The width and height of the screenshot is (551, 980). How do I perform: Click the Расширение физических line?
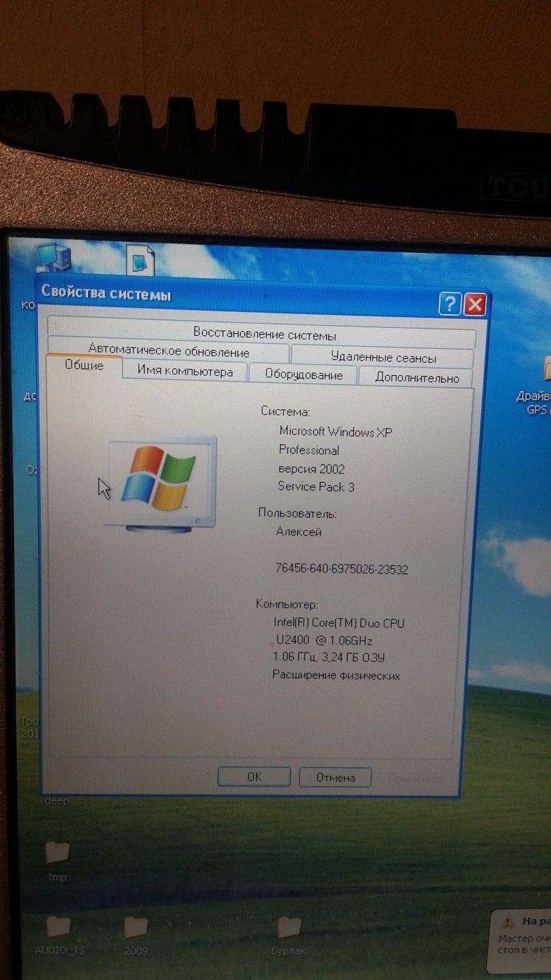pos(336,675)
